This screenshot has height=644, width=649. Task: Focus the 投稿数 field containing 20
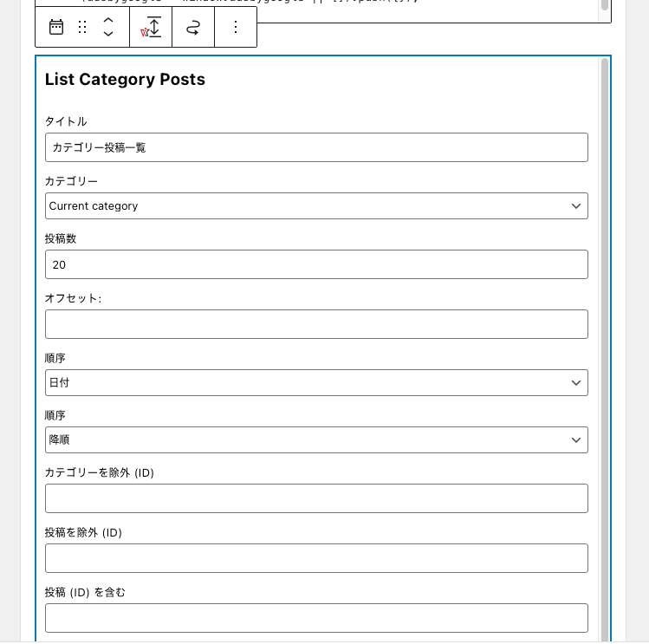pyautogui.click(x=316, y=264)
